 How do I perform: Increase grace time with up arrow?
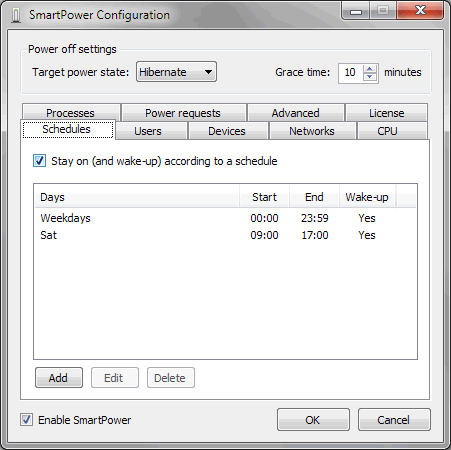click(x=370, y=69)
